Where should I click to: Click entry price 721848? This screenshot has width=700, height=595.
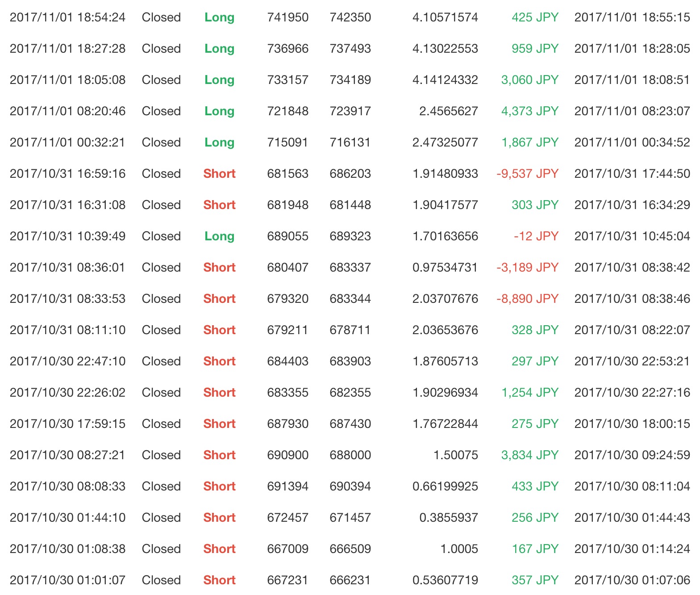pos(287,111)
